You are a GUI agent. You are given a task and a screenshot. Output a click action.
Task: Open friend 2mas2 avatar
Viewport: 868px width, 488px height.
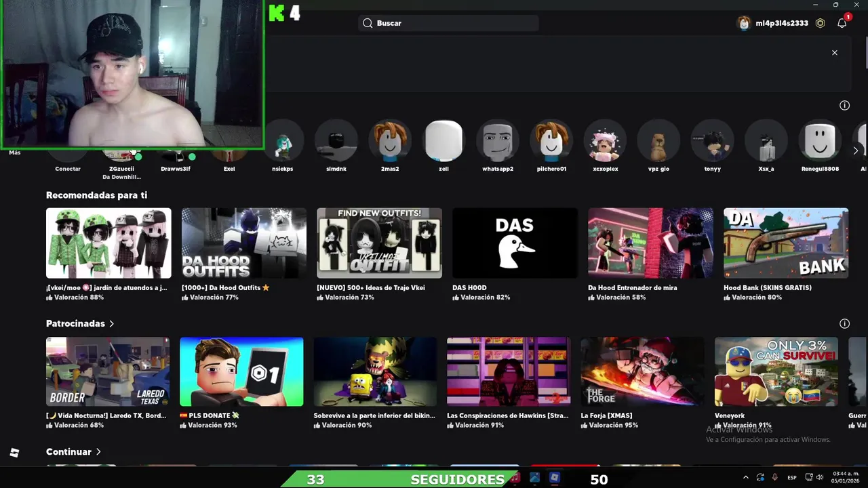tap(390, 141)
